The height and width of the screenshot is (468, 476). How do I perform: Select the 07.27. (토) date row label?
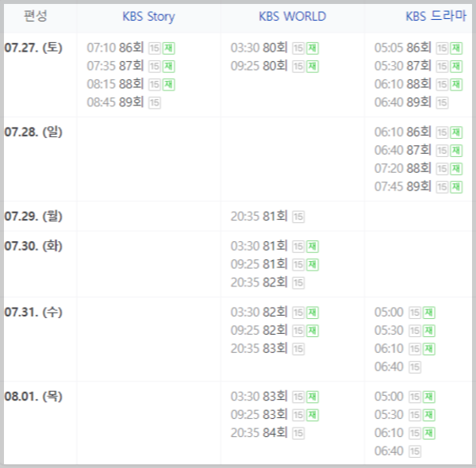point(33,48)
